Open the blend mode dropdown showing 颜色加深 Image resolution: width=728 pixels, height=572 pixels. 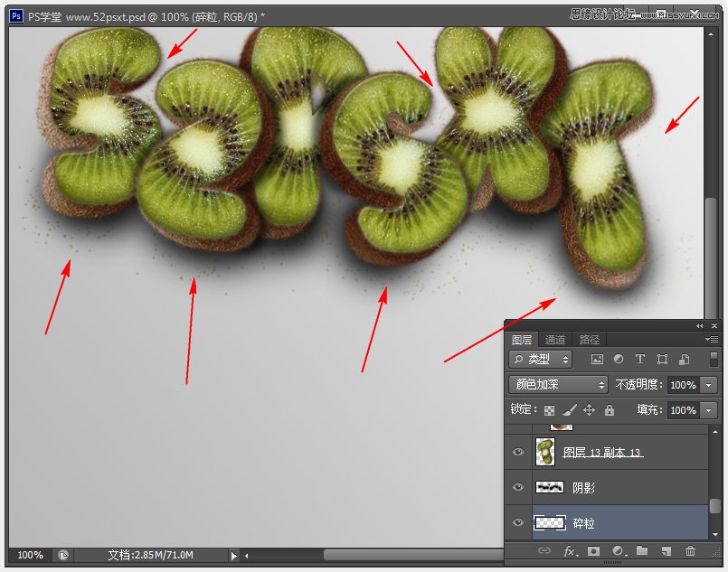pyautogui.click(x=557, y=384)
